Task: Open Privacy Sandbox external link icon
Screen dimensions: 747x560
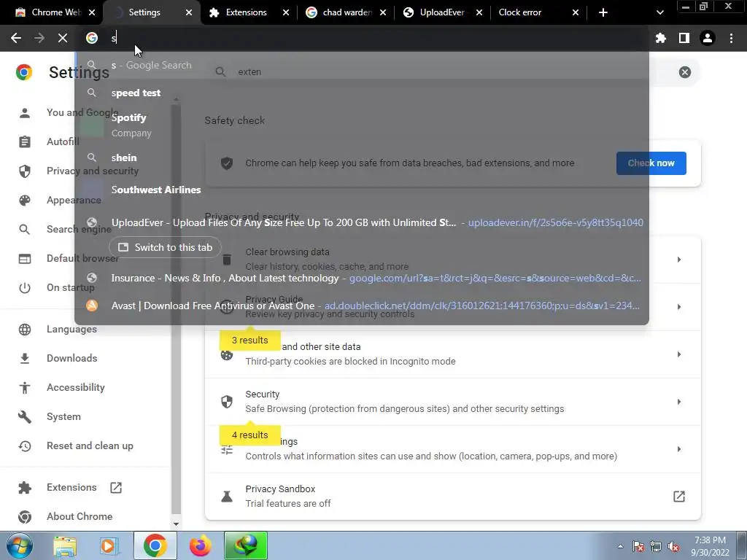Action: 679,497
